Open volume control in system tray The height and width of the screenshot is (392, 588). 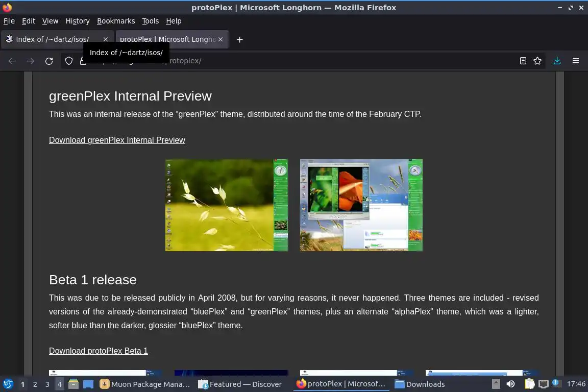510,384
